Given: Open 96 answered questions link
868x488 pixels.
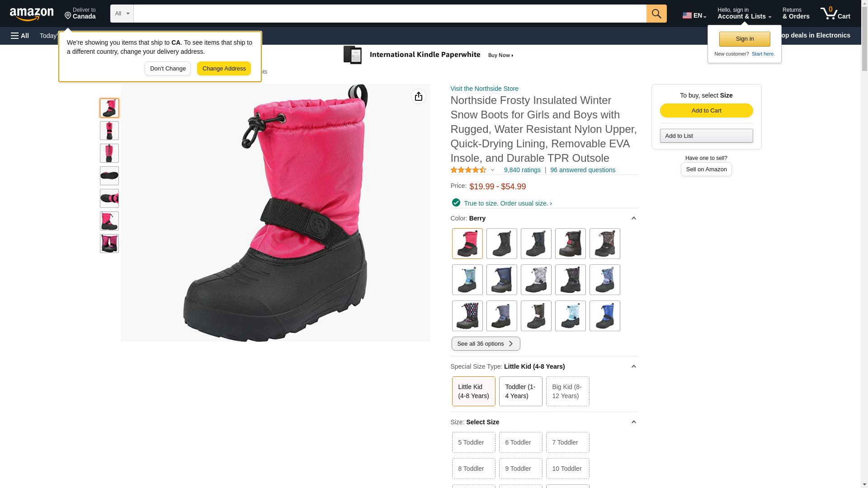Looking at the screenshot, I should (x=582, y=170).
